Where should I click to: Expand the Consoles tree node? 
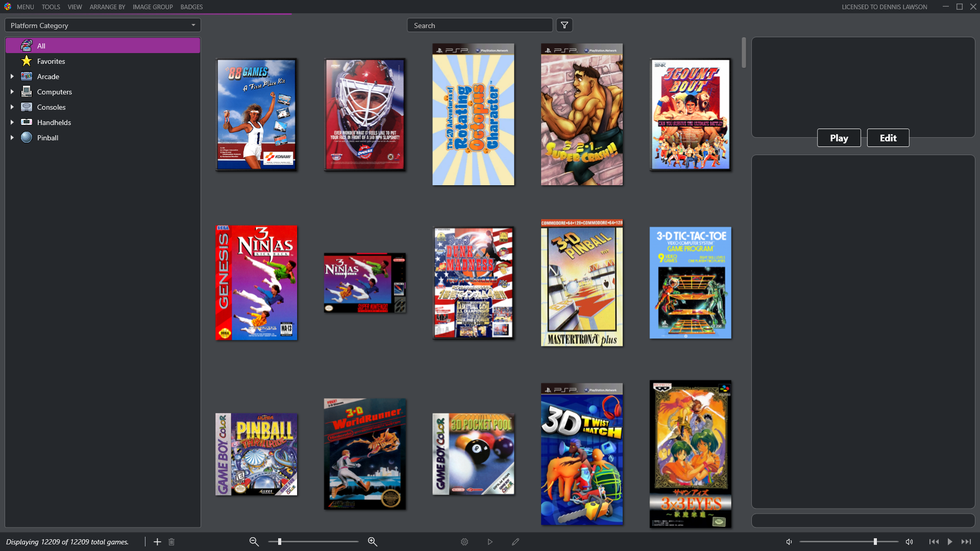[x=12, y=107]
